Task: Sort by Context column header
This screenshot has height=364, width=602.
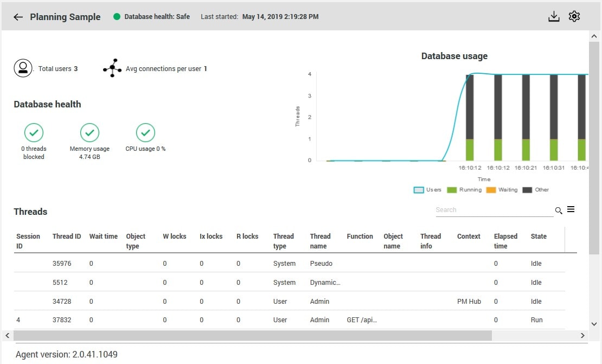Action: 469,237
